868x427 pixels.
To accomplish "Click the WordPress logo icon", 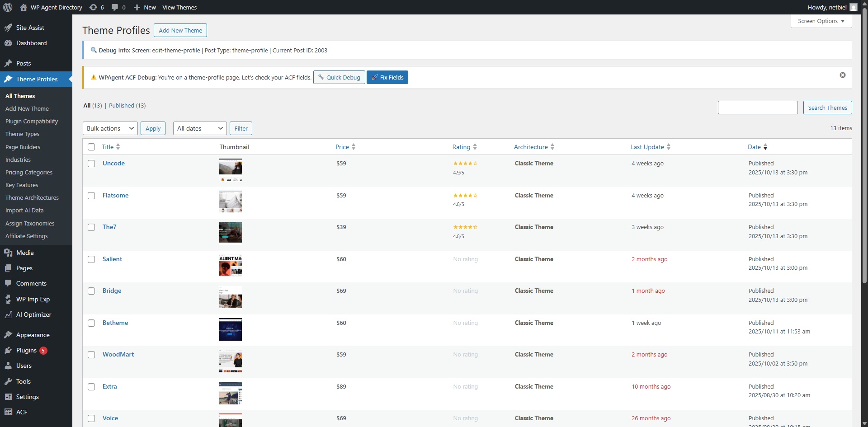I will (x=8, y=7).
